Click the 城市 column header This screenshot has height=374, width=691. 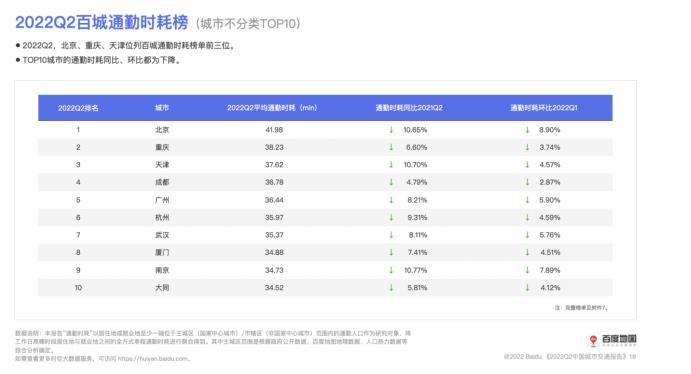(162, 108)
